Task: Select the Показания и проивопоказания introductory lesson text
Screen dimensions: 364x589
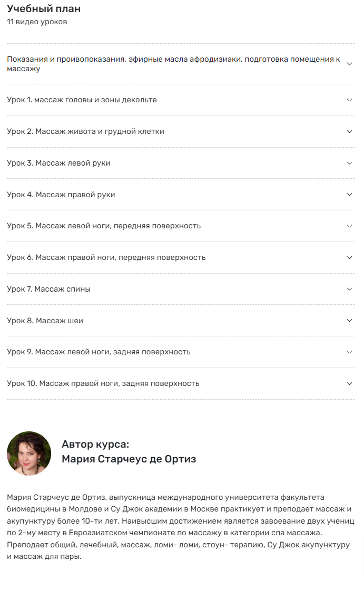Action: 173,64
